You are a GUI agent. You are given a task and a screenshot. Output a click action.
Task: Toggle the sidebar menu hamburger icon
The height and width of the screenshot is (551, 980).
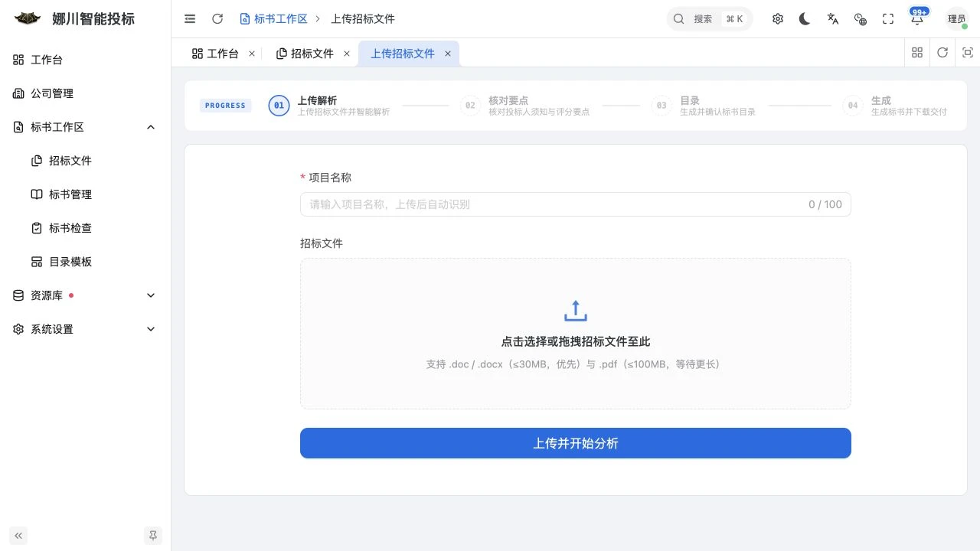[190, 19]
